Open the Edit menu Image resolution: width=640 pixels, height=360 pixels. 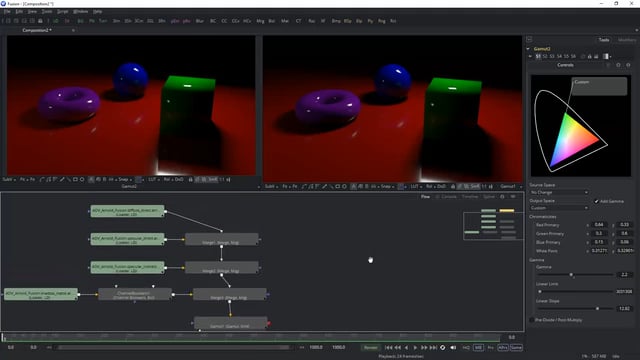pyautogui.click(x=19, y=11)
